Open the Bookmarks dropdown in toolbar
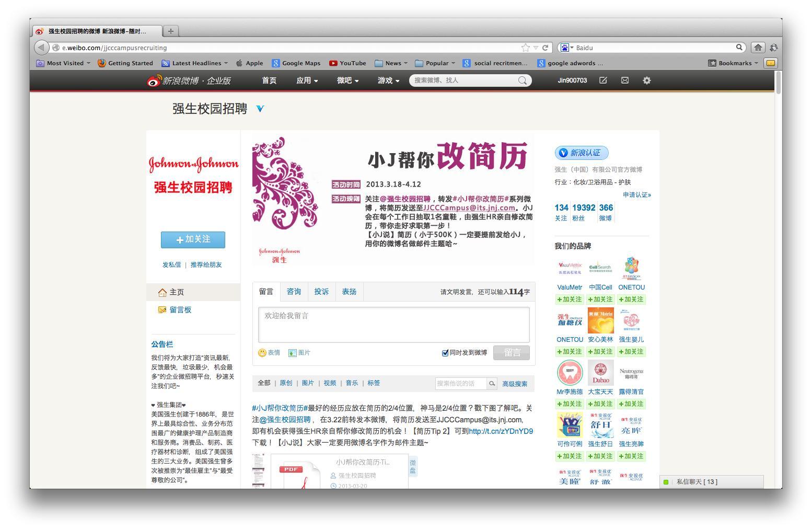This screenshot has width=812, height=530. 733,63
